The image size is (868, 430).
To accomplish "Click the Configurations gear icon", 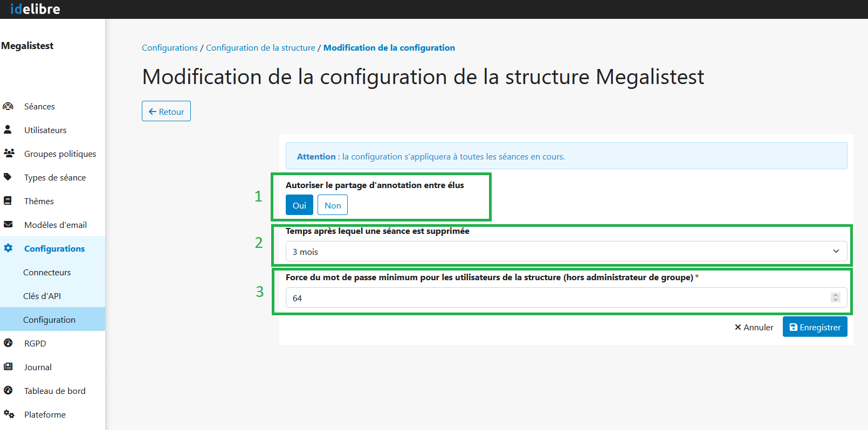I will click(8, 248).
